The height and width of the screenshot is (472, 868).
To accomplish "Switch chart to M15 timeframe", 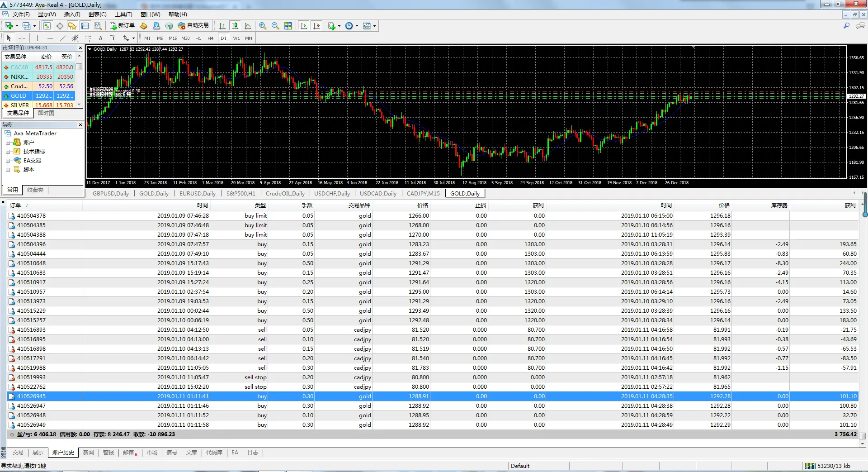I will pyautogui.click(x=173, y=38).
